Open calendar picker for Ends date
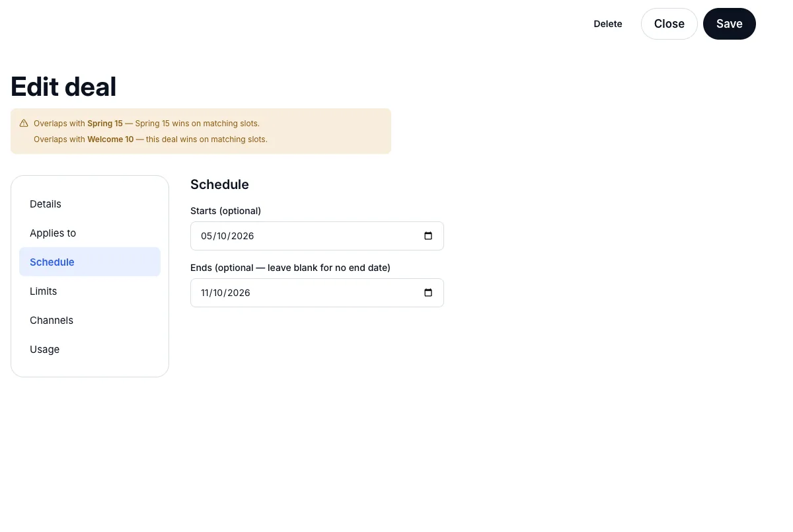Screen dimensions: 793x532 click(428, 293)
